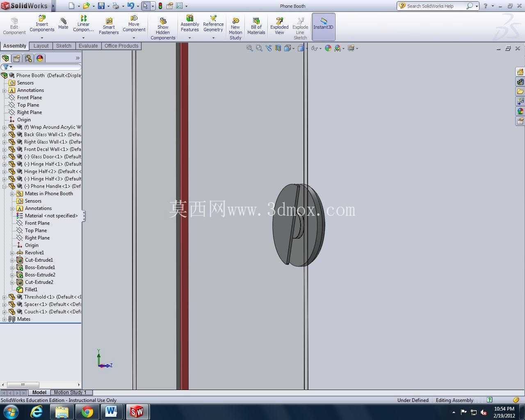525x420 pixels.
Task: Click the Section View icon
Action: 278,48
